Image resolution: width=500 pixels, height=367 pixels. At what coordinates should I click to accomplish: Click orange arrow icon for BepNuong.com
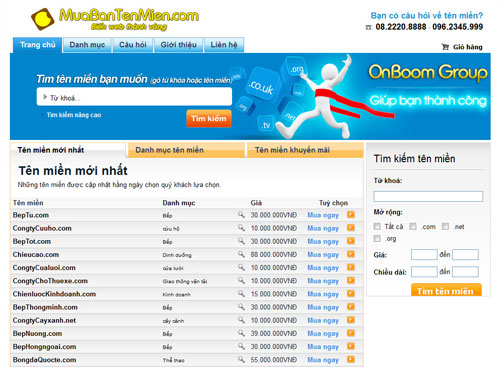coord(351,333)
